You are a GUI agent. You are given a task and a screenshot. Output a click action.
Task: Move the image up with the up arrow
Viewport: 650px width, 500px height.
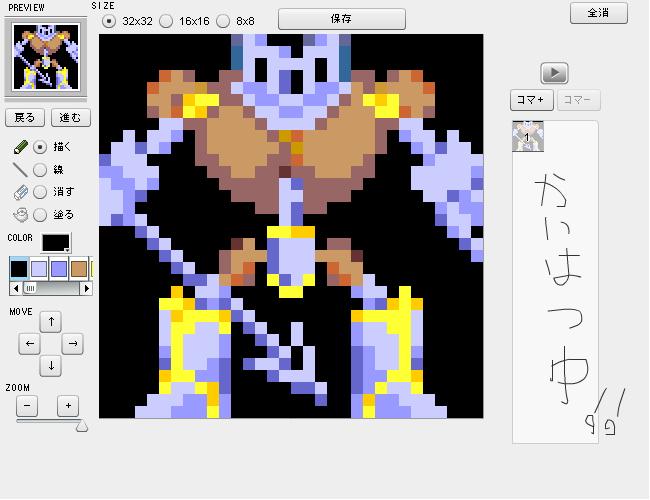point(51,322)
